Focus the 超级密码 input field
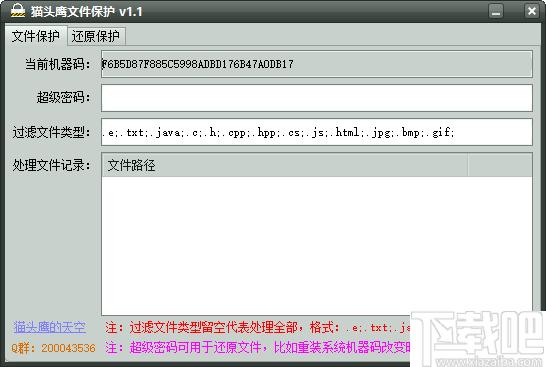 317,98
